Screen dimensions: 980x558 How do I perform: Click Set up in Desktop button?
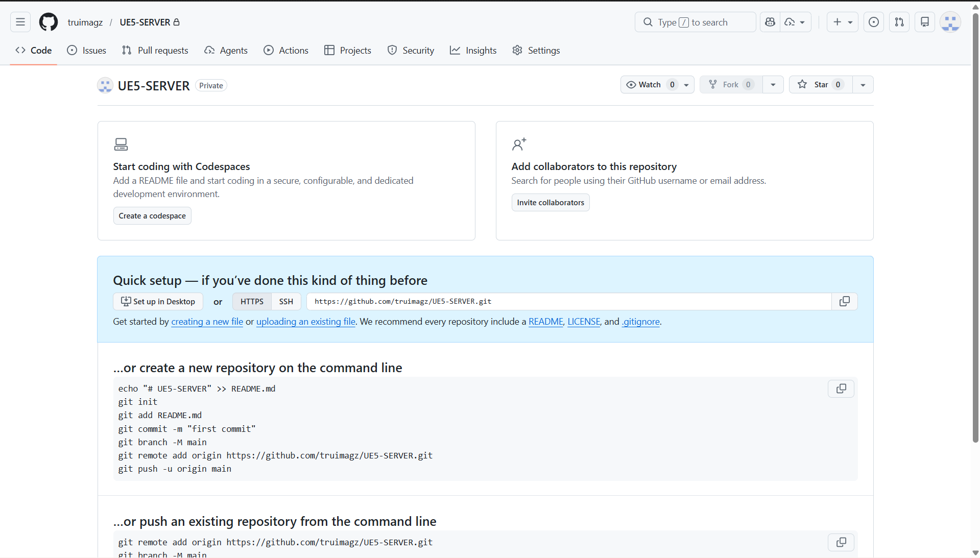click(158, 301)
